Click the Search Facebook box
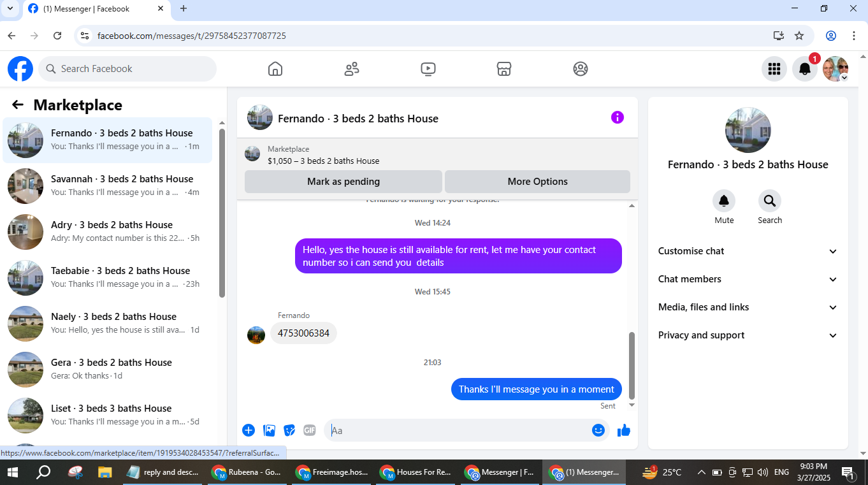Screen dimensions: 868x485 tap(127, 69)
